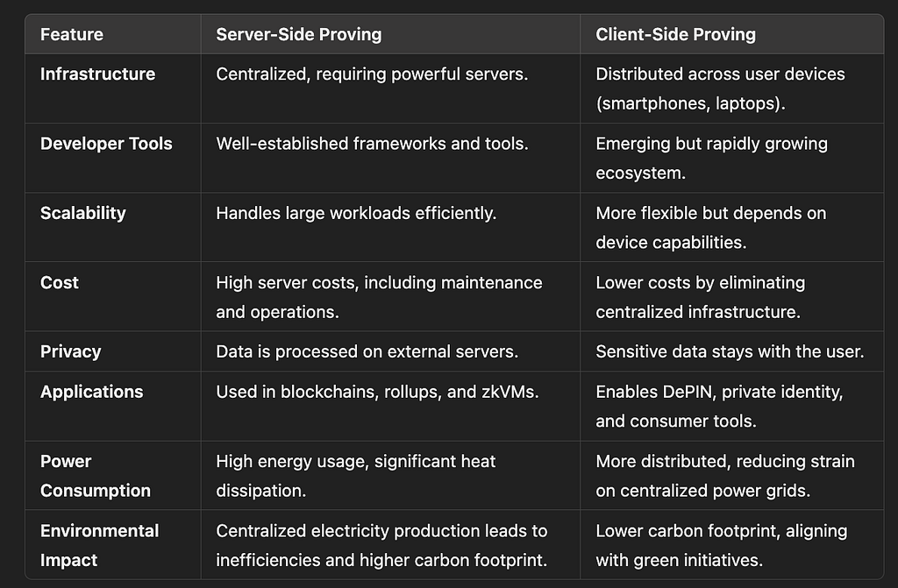Select the Privacy row label
The image size is (898, 588).
pyautogui.click(x=70, y=351)
